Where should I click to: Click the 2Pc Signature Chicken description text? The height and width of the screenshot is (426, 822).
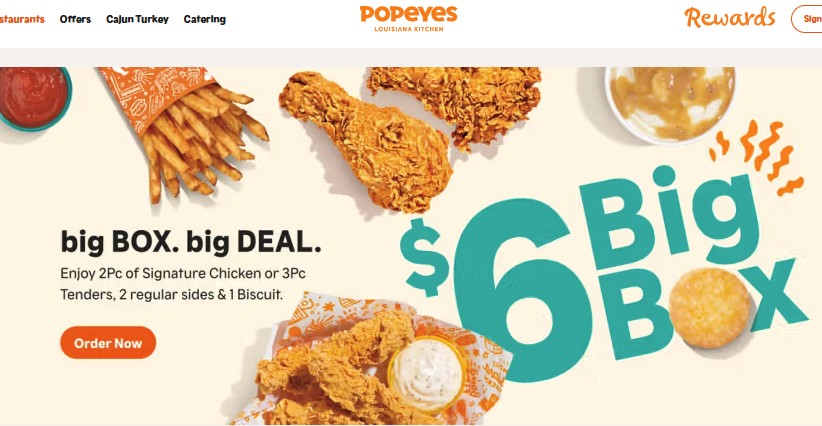click(x=183, y=284)
